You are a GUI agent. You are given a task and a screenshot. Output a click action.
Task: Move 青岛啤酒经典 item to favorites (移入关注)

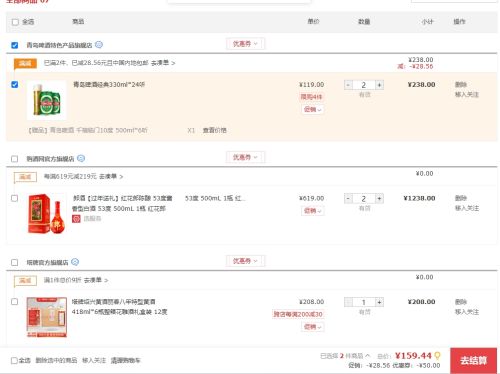tap(467, 95)
